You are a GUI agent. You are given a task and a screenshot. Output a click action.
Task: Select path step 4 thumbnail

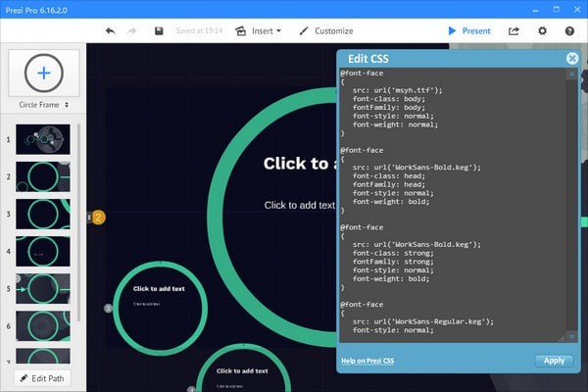pos(43,251)
